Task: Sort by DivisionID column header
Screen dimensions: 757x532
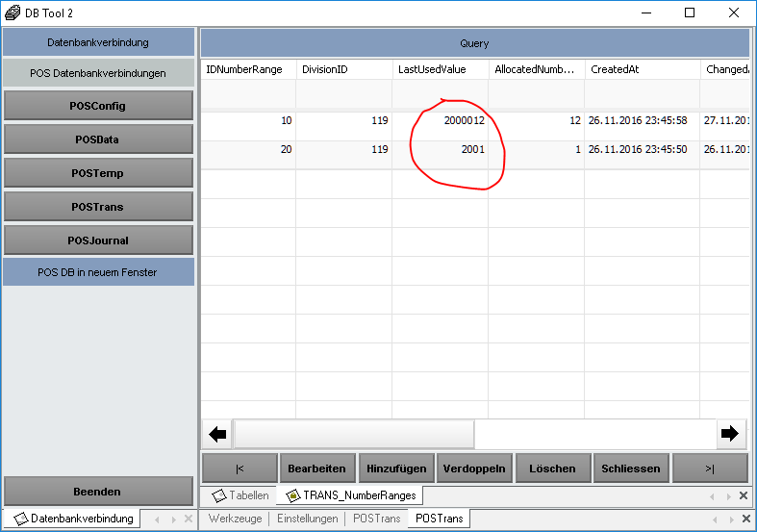Action: 344,69
